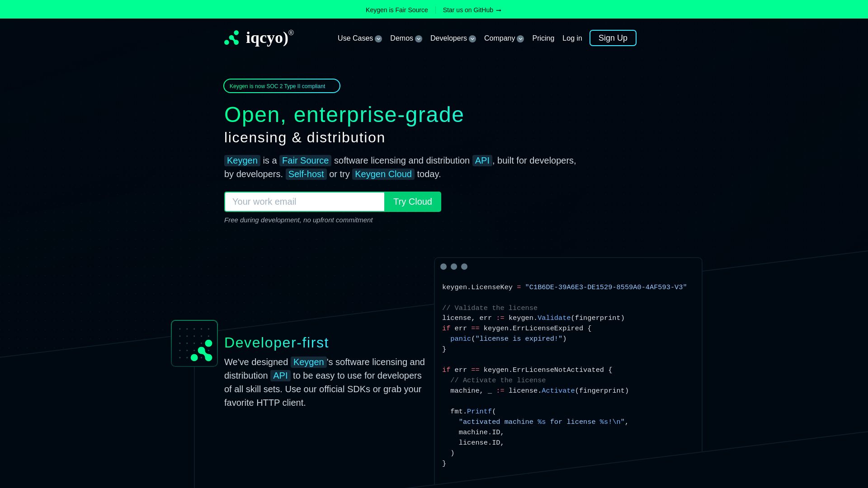The image size is (868, 488).
Task: Open the SOC 2 Type II compliant announcement
Action: (282, 86)
